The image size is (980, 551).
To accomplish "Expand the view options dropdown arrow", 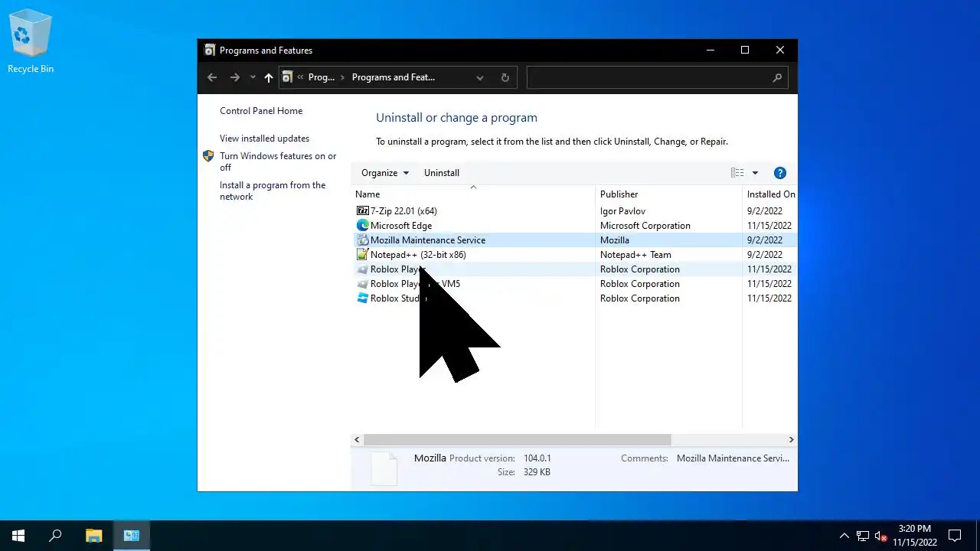I will (755, 173).
